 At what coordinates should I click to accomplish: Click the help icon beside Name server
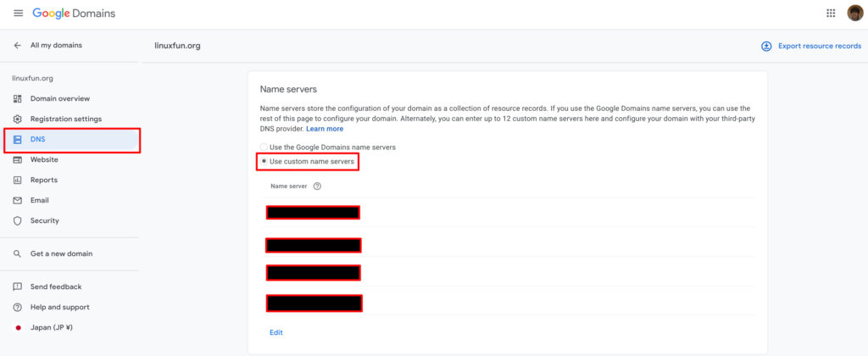(x=317, y=186)
